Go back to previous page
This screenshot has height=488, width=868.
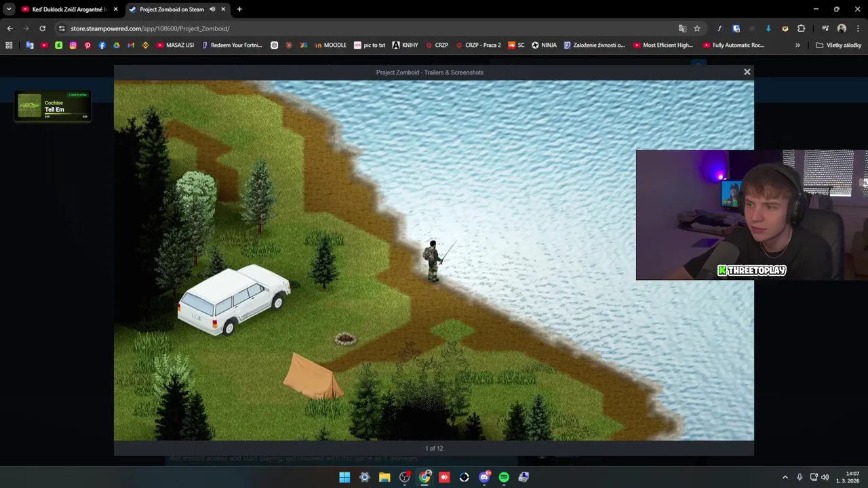[x=9, y=28]
